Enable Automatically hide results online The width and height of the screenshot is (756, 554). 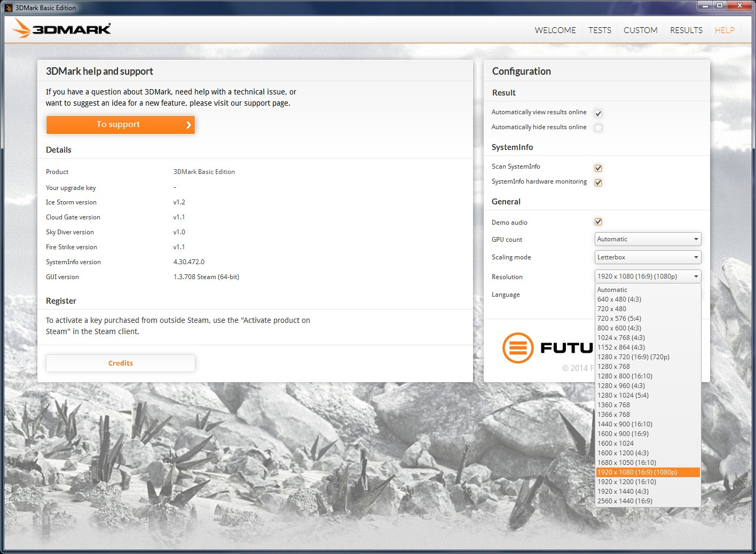(598, 128)
